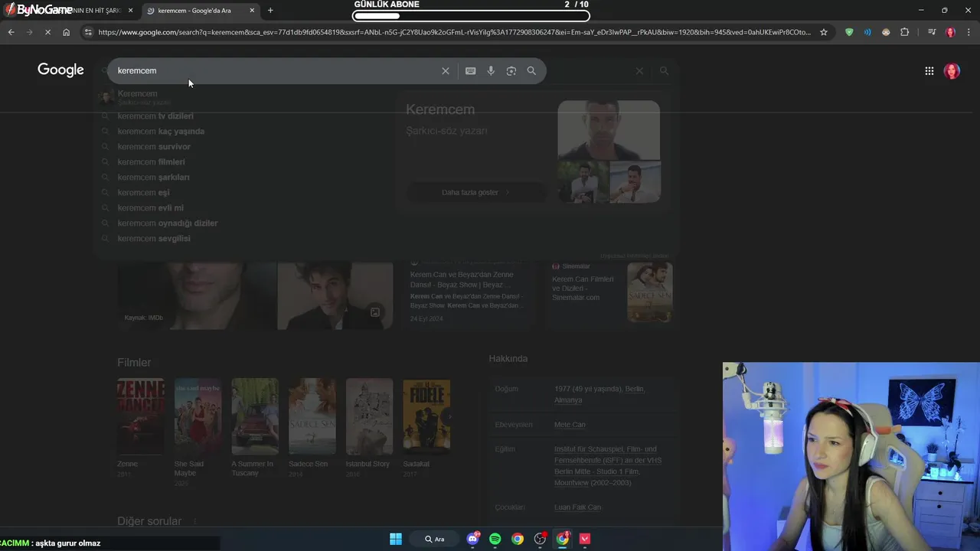Open the She Said Maybe movie poster

198,417
